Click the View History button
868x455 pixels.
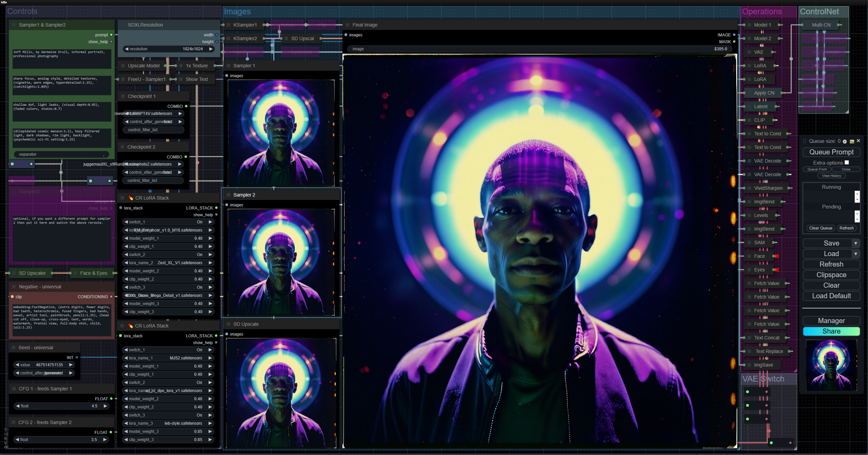click(832, 176)
